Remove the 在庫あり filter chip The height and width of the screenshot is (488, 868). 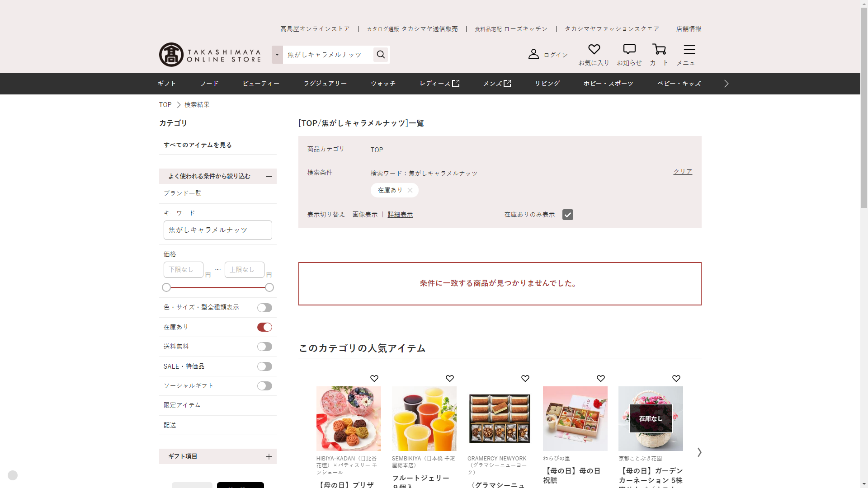pyautogui.click(x=410, y=190)
